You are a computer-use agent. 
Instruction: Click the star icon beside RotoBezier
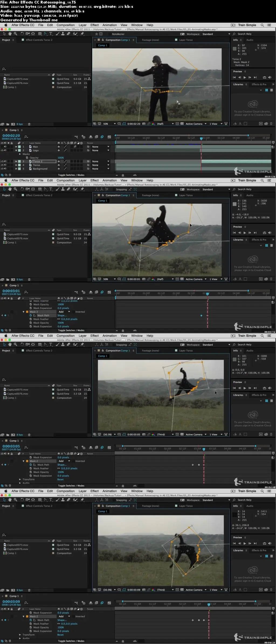tap(96, 34)
